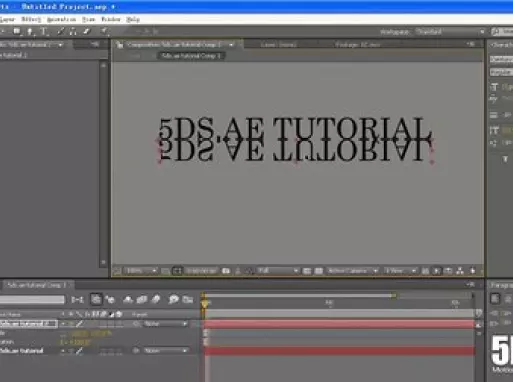Select the Clone Stamp tool

pos(73,32)
